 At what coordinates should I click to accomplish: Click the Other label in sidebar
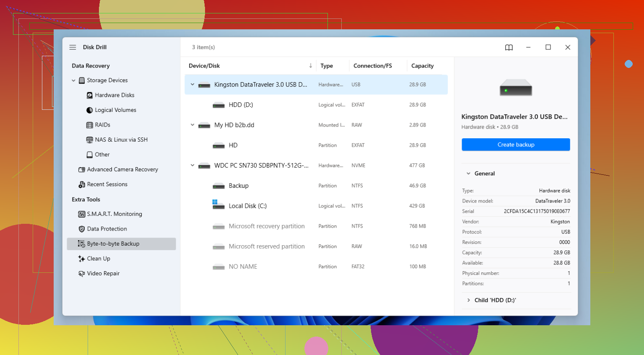(x=102, y=155)
